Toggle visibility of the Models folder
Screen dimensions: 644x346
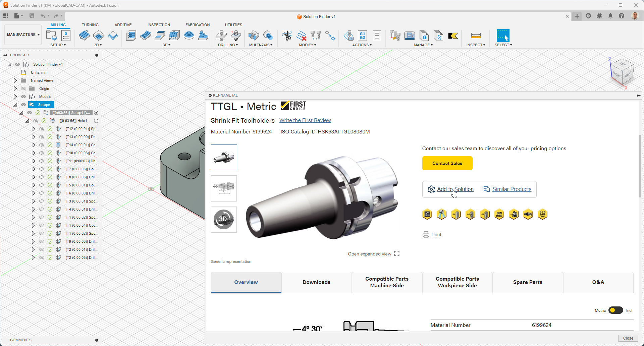coord(23,97)
